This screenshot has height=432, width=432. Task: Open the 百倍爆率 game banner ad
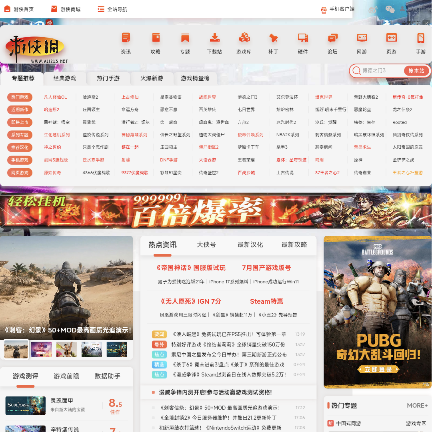coord(216,211)
